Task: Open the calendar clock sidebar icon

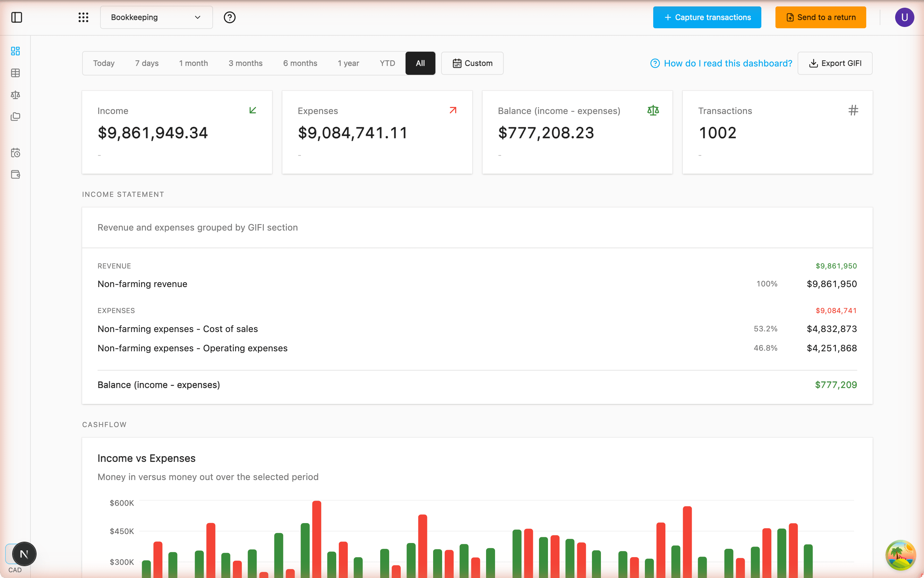Action: 15,153
